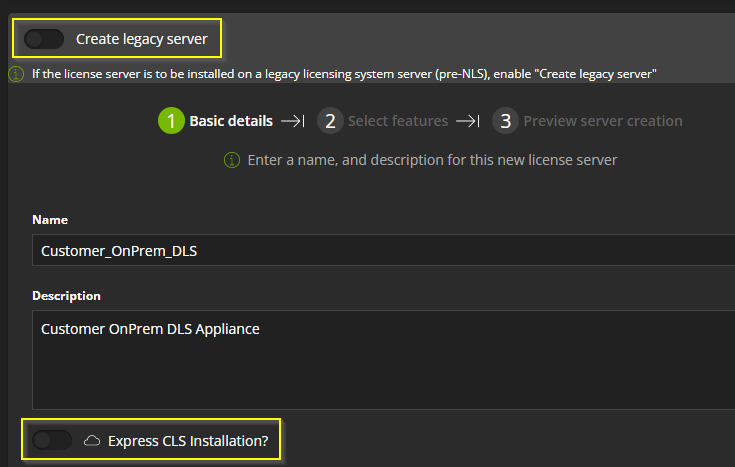Click arrow icon after Basic details

(x=293, y=121)
